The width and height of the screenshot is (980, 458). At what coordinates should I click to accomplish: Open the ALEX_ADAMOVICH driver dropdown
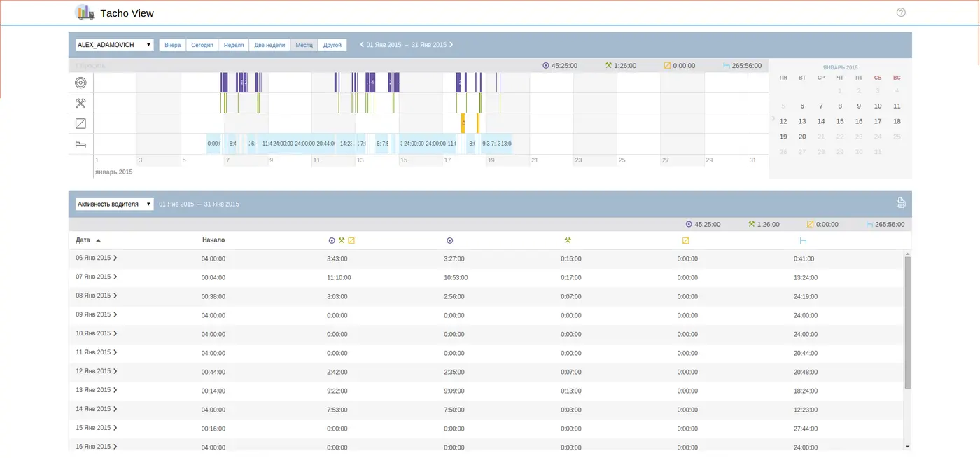(114, 45)
